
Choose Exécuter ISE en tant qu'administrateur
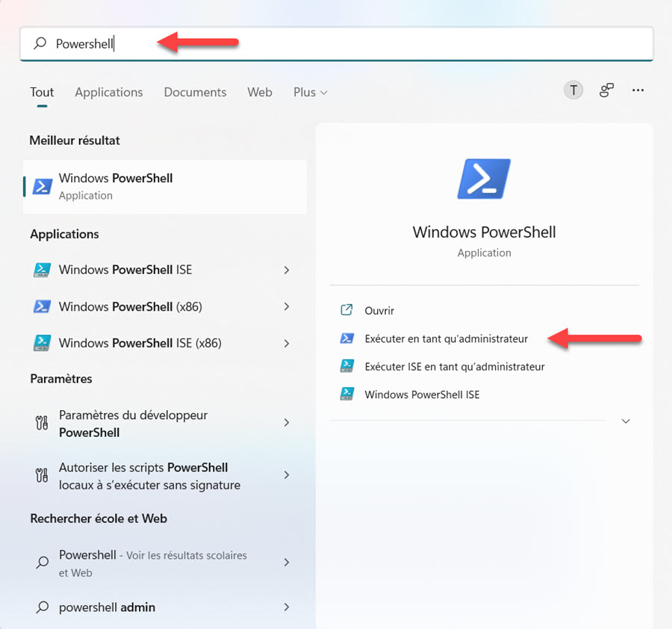tap(455, 367)
